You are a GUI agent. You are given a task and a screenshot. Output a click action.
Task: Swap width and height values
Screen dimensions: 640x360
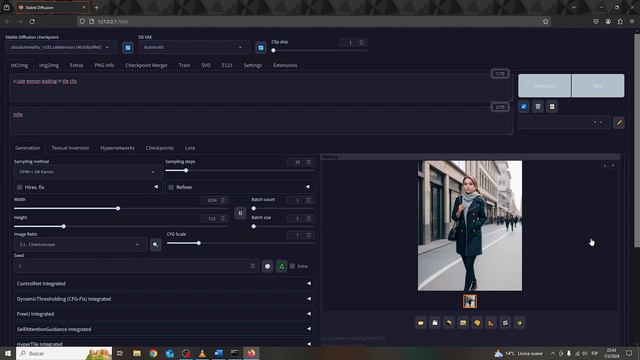[x=240, y=213]
